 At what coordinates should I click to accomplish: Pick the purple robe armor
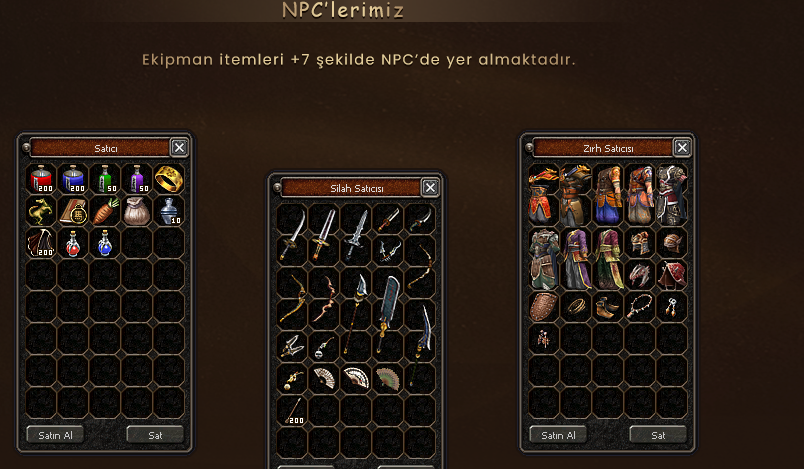(x=576, y=259)
